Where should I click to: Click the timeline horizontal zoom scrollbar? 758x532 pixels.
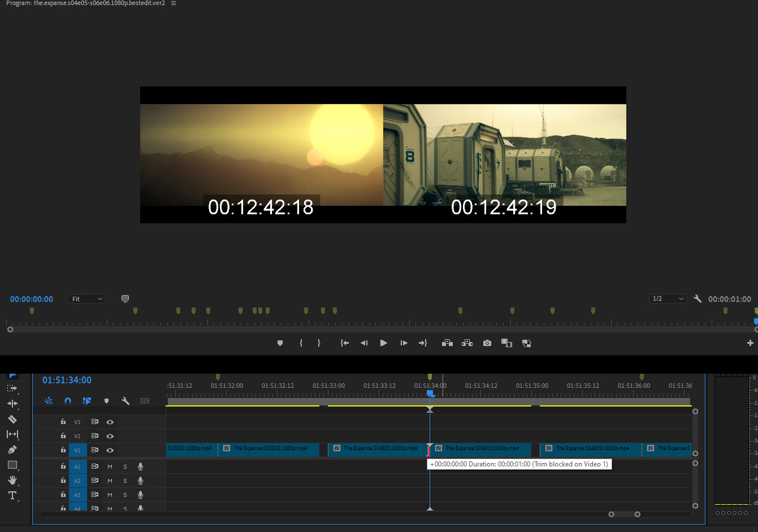624,514
